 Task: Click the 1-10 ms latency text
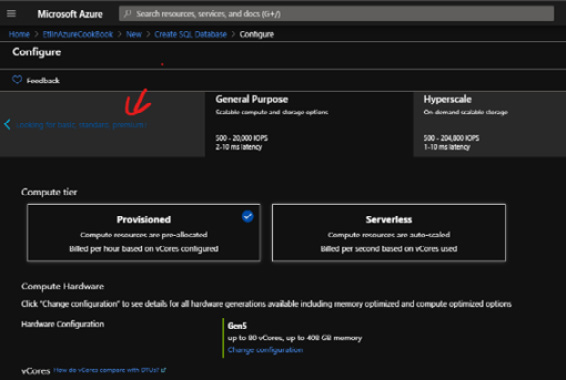pos(447,147)
